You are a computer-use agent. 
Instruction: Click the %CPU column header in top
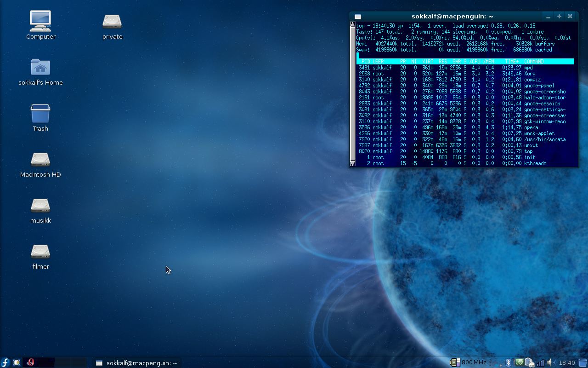(x=475, y=62)
